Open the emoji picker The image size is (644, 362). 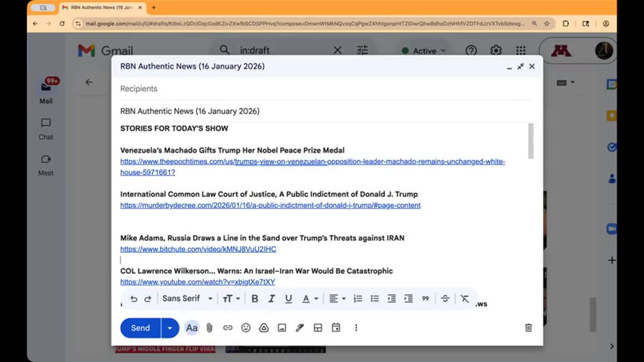(246, 328)
